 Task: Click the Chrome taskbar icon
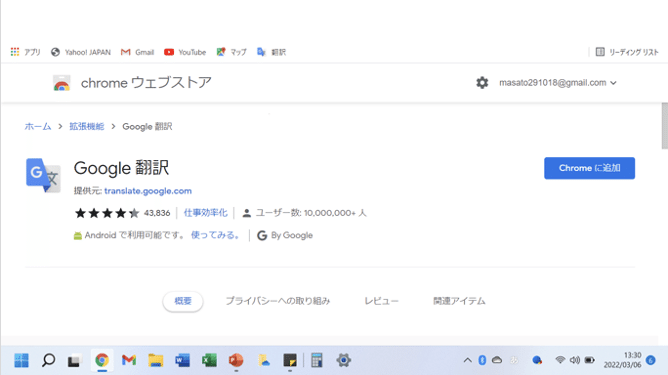[x=102, y=361]
